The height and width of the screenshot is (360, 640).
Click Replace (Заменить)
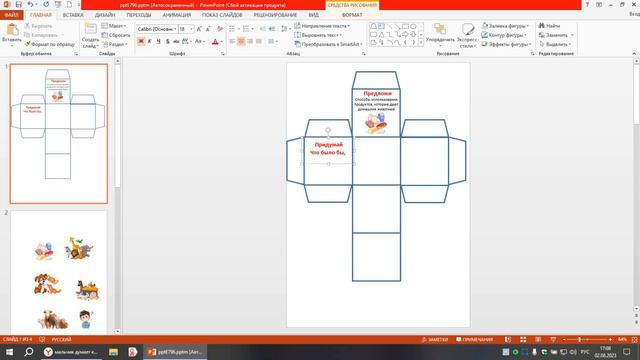(x=556, y=35)
